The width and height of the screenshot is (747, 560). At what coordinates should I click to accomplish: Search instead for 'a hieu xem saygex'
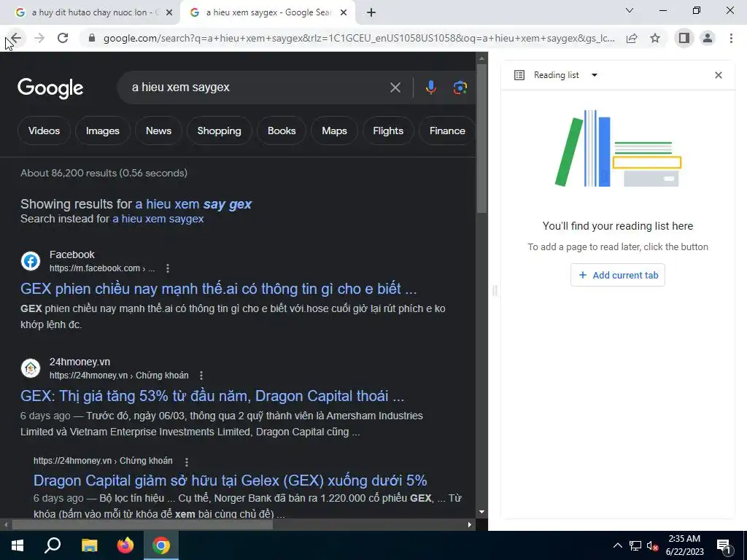click(158, 219)
